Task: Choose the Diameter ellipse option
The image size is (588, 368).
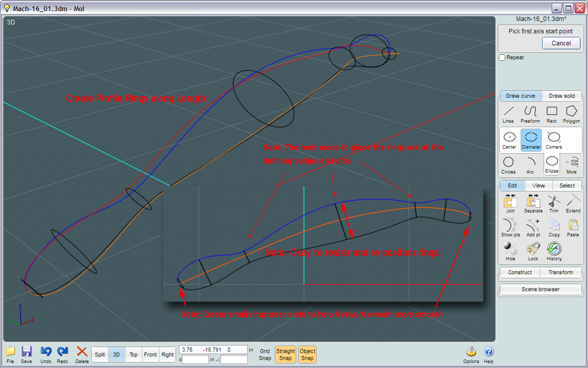Action: [531, 140]
